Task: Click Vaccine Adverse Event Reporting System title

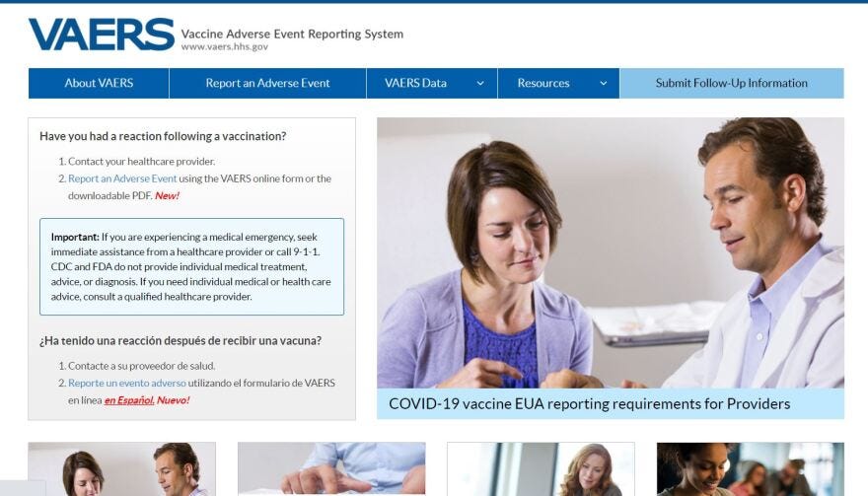Action: tap(292, 34)
